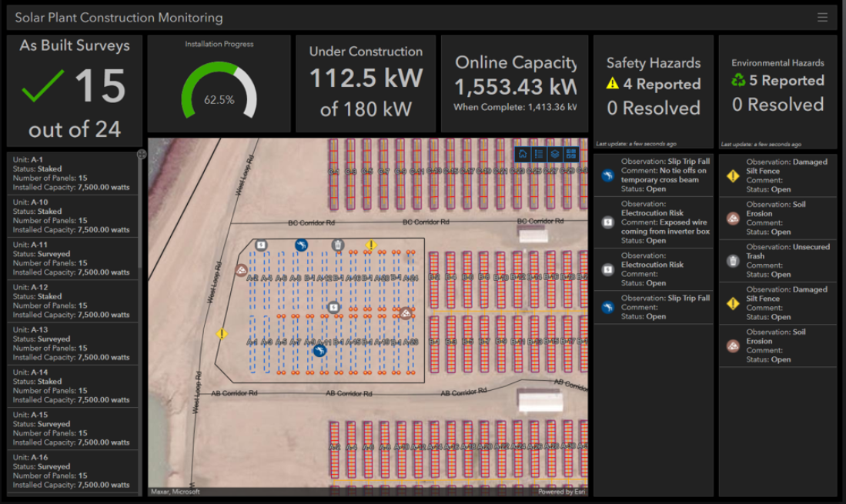Select the first Damaged Silt Fence observation
The height and width of the screenshot is (504, 846).
tap(777, 175)
